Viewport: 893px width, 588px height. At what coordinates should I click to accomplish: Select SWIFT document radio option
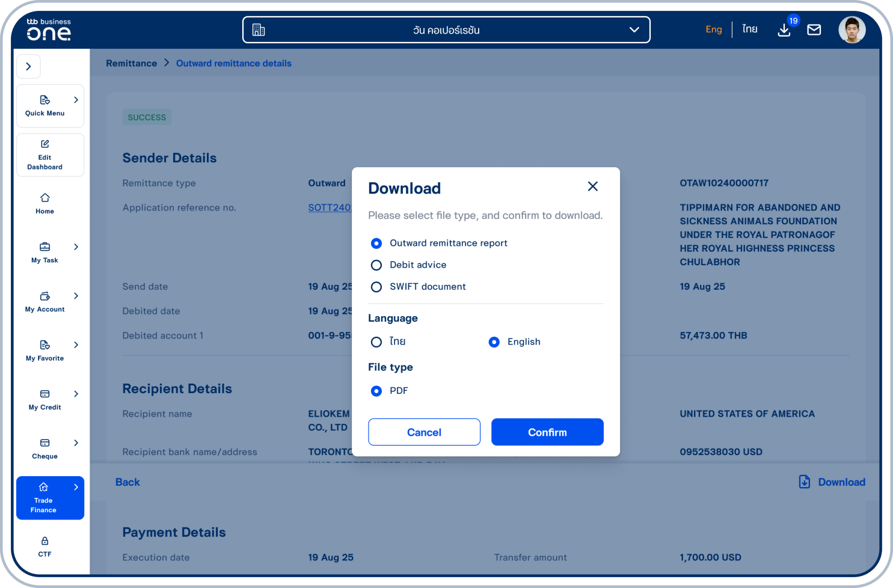coord(376,287)
